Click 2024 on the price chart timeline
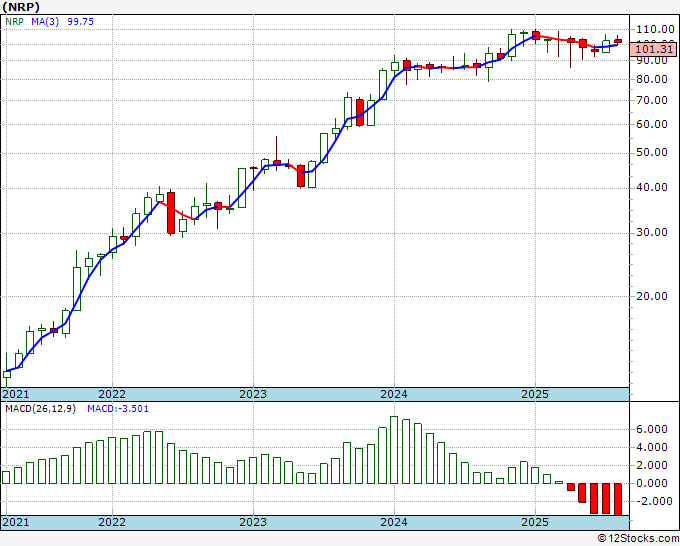 394,394
